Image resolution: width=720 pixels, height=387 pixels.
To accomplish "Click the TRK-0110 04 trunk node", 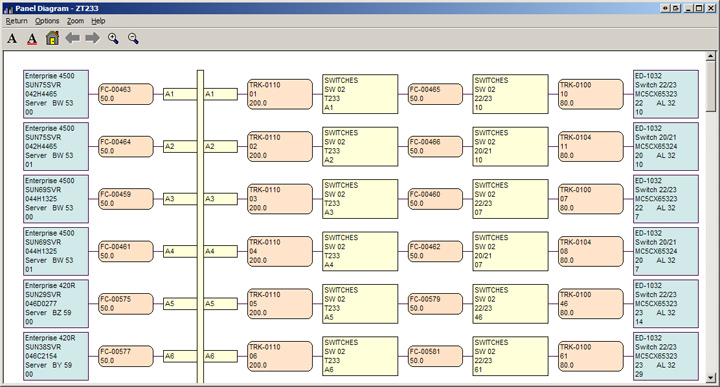I will [280, 251].
